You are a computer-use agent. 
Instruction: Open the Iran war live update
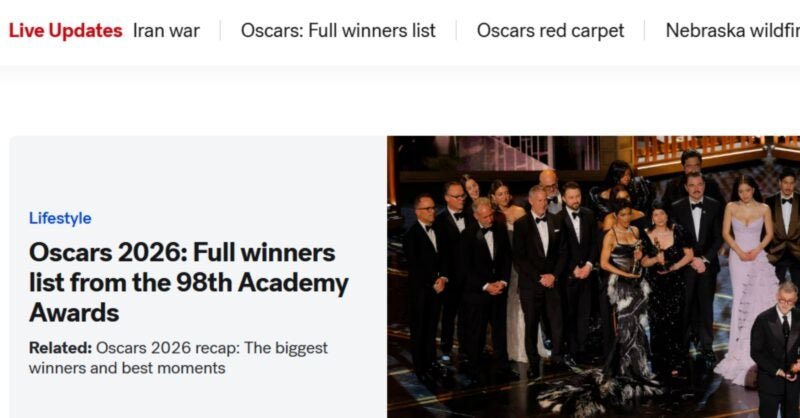(166, 31)
